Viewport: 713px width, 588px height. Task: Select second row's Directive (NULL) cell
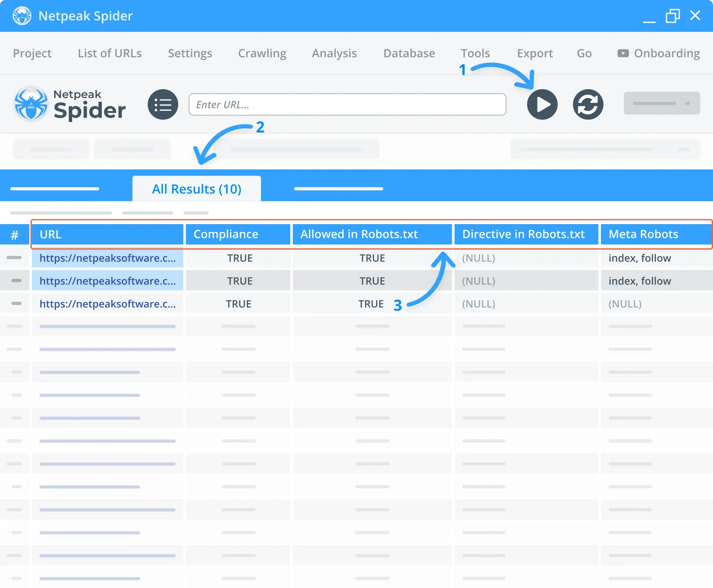click(x=526, y=281)
